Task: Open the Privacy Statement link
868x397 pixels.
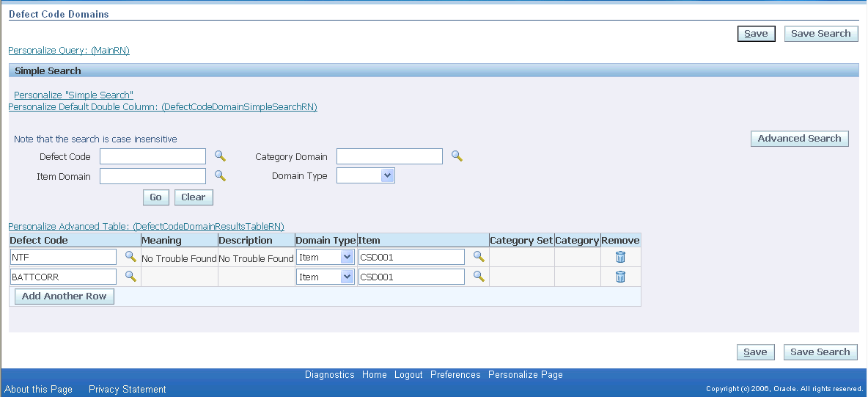Action: coord(128,389)
